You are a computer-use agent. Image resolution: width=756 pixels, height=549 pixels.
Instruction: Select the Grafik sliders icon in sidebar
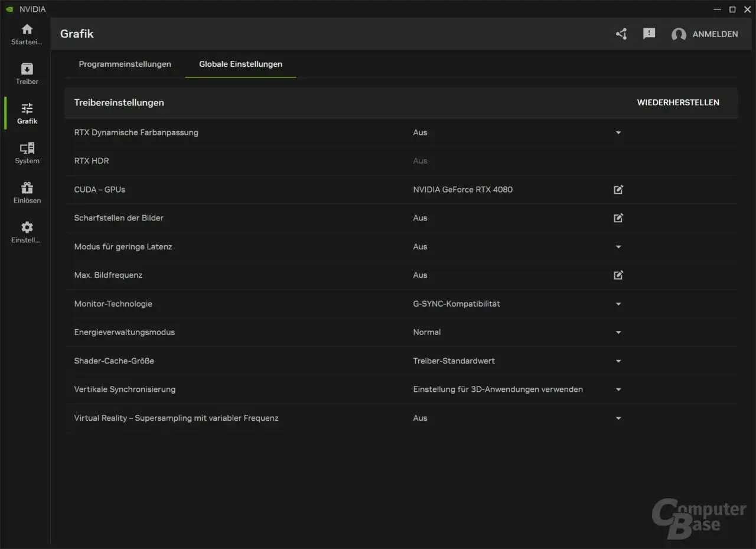(x=27, y=108)
